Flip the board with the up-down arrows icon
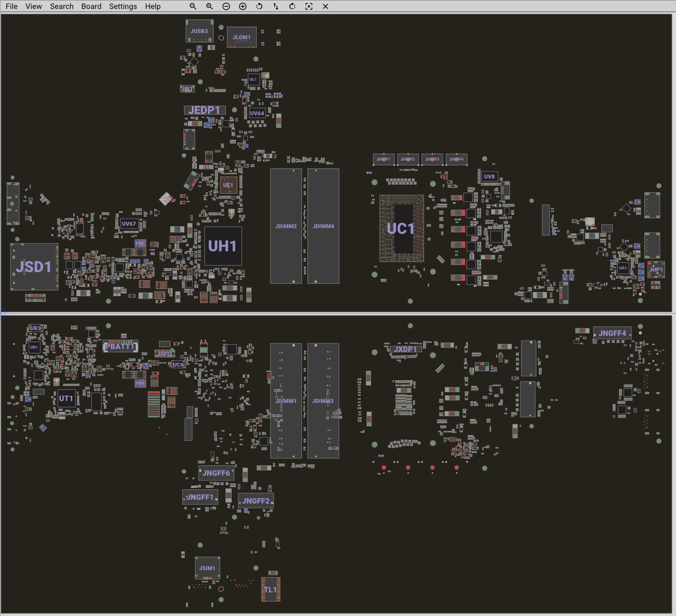This screenshot has height=616, width=676. (276, 6)
